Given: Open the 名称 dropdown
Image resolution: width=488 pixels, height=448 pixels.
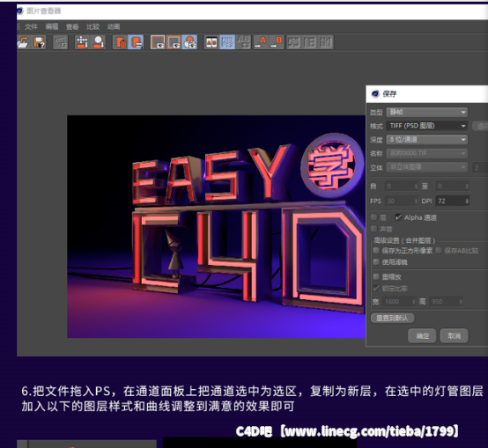Looking at the screenshot, I should (426, 153).
